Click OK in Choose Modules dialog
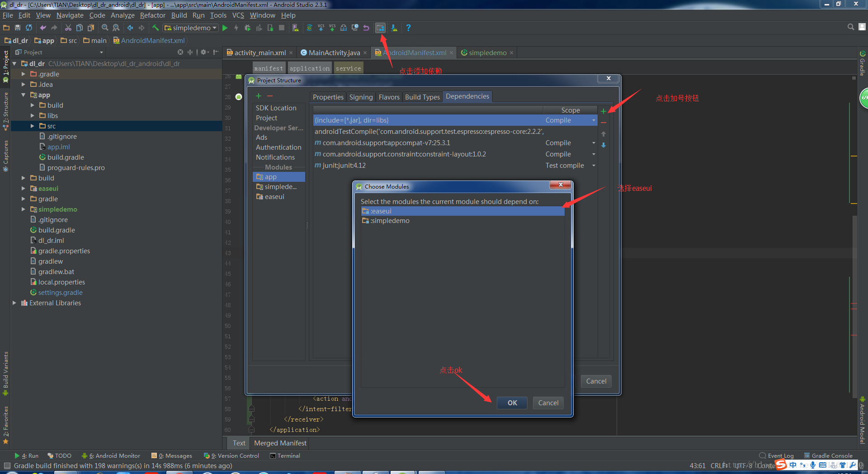Screen dimensions: 868x474 click(x=512, y=403)
